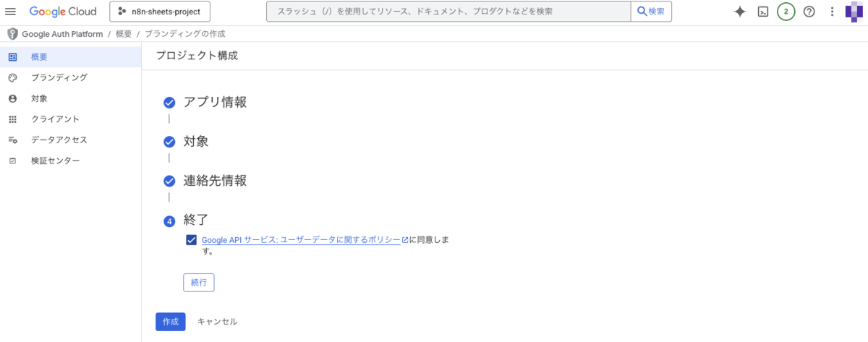This screenshot has width=868, height=342.
Task: Click the アプリ情報 completed checkmark icon
Action: [x=169, y=103]
